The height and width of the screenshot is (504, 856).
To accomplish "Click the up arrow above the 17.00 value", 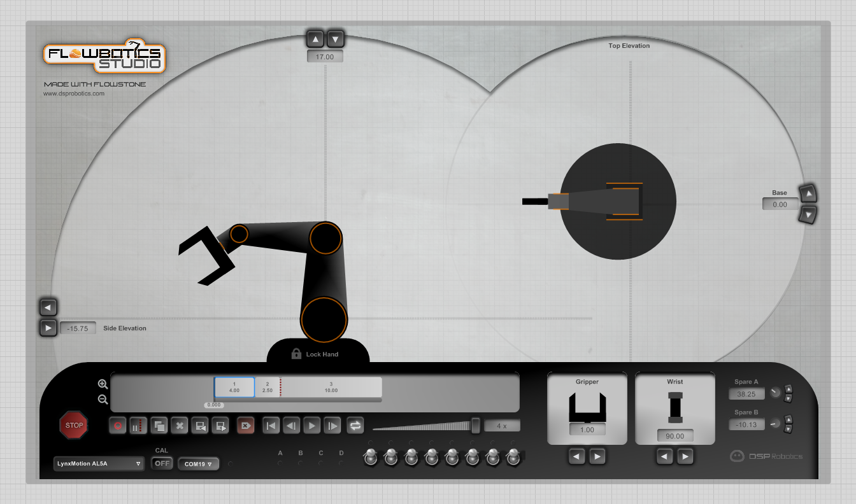I will [x=315, y=39].
